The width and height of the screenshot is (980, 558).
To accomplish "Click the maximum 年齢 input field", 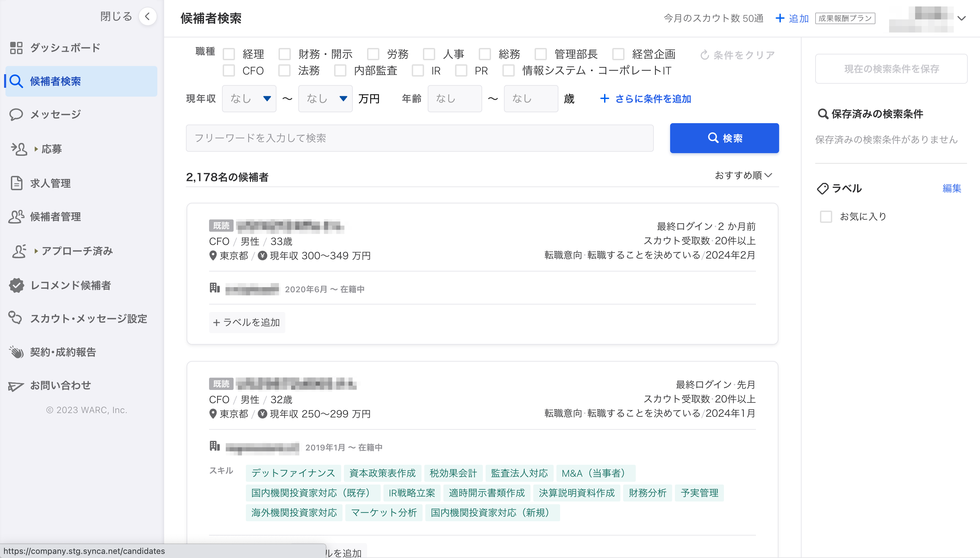I will click(x=531, y=98).
